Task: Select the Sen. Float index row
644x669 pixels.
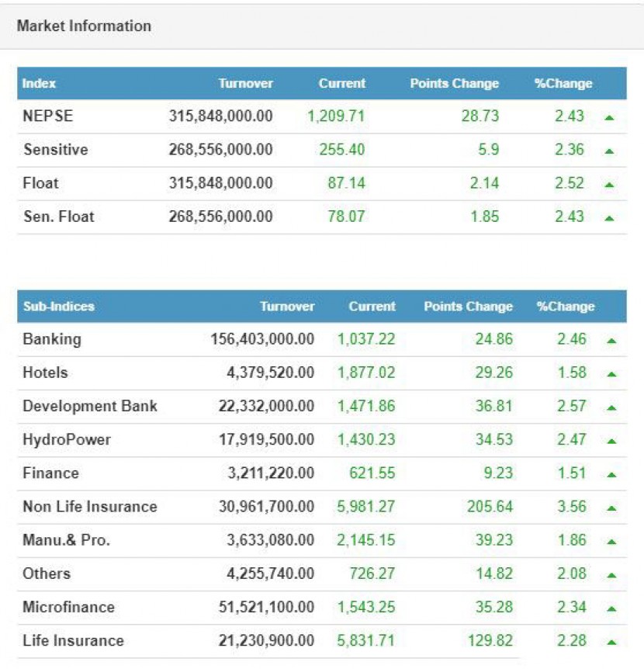Action: point(59,217)
